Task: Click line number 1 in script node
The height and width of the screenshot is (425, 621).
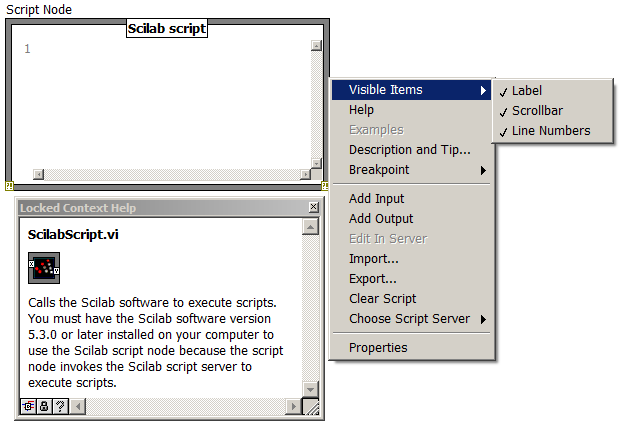Action: 27,49
